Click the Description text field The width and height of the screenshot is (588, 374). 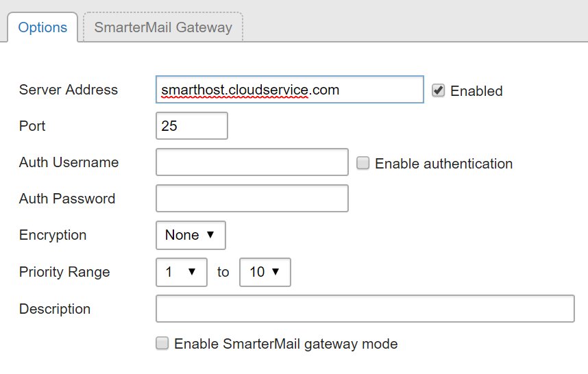point(365,309)
